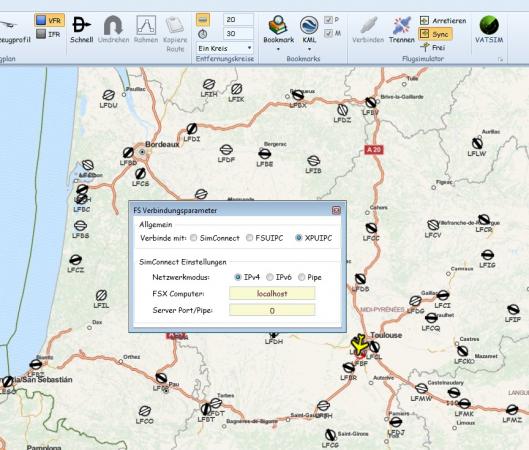Click the VATSIM icon
The width and height of the screenshot is (529, 450).
click(489, 26)
